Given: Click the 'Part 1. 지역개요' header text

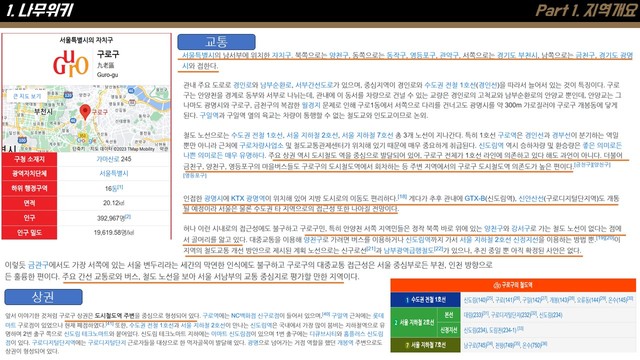Looking at the screenshot, I should (586, 10).
